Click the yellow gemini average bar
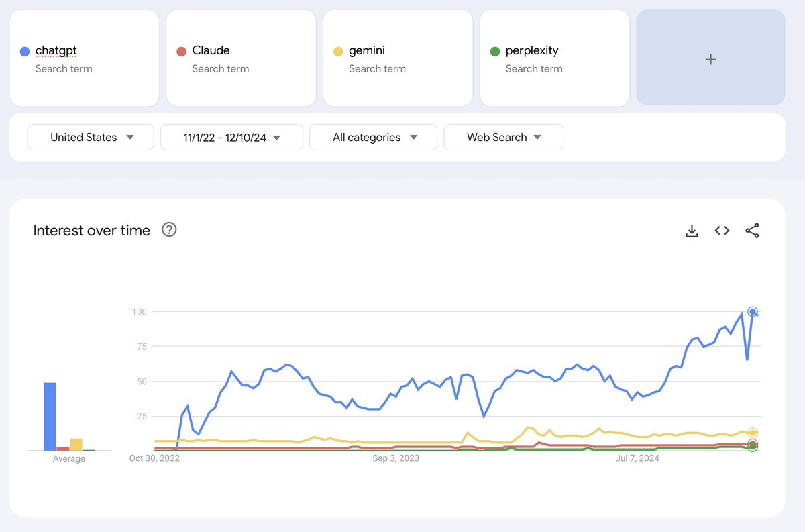 [76, 444]
